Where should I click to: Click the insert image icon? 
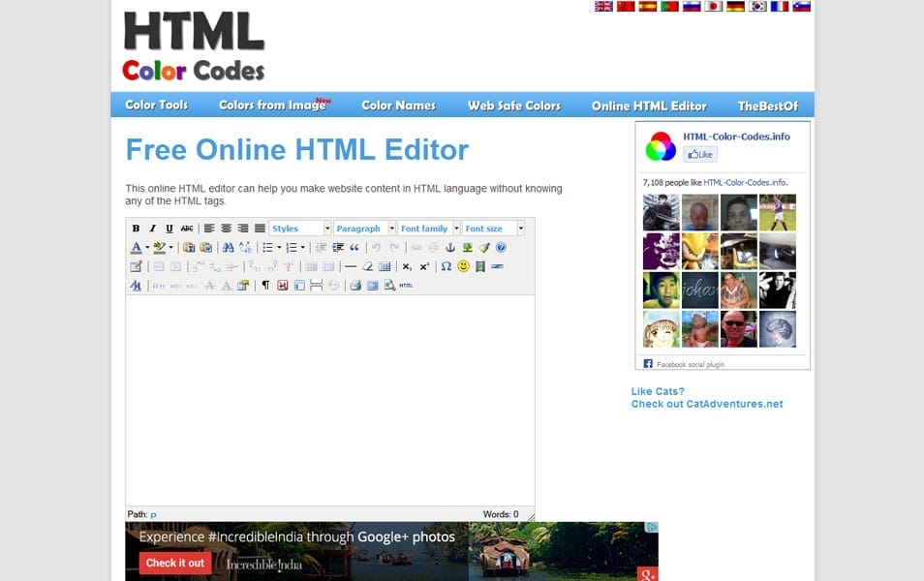[x=467, y=247]
